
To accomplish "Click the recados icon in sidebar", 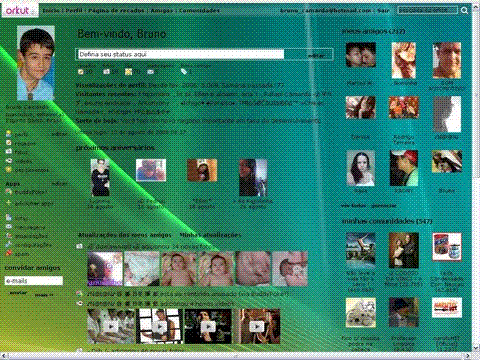I will tap(8, 143).
